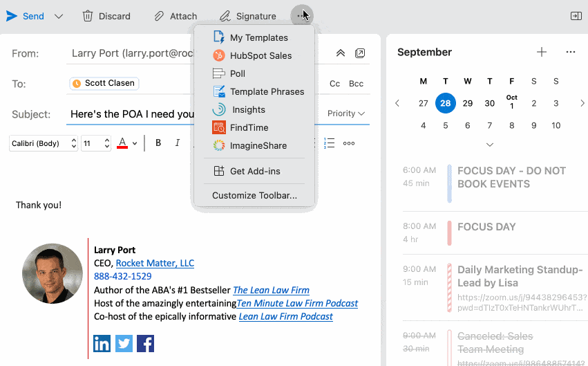
Task: Open the Signature pen icon
Action: [x=225, y=16]
